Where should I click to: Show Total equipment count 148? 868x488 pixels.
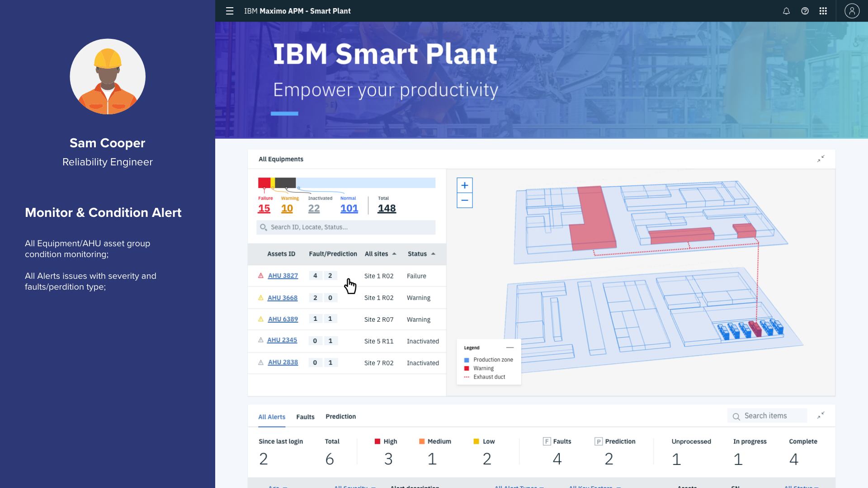pyautogui.click(x=387, y=208)
